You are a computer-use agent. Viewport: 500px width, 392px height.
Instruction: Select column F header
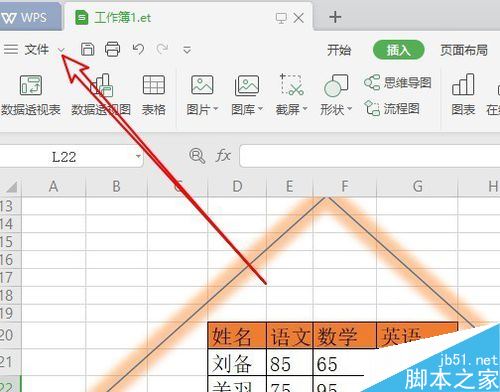click(x=345, y=187)
